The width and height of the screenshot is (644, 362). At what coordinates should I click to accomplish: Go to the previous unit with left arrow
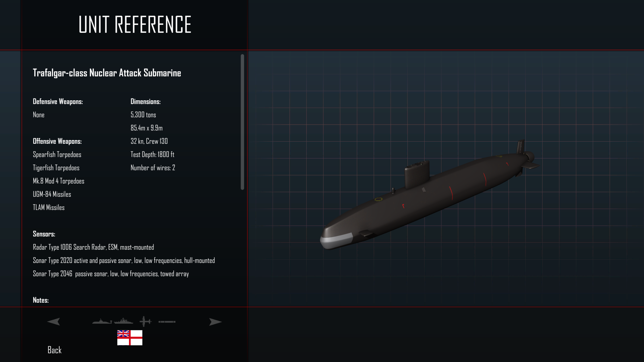tap(54, 322)
